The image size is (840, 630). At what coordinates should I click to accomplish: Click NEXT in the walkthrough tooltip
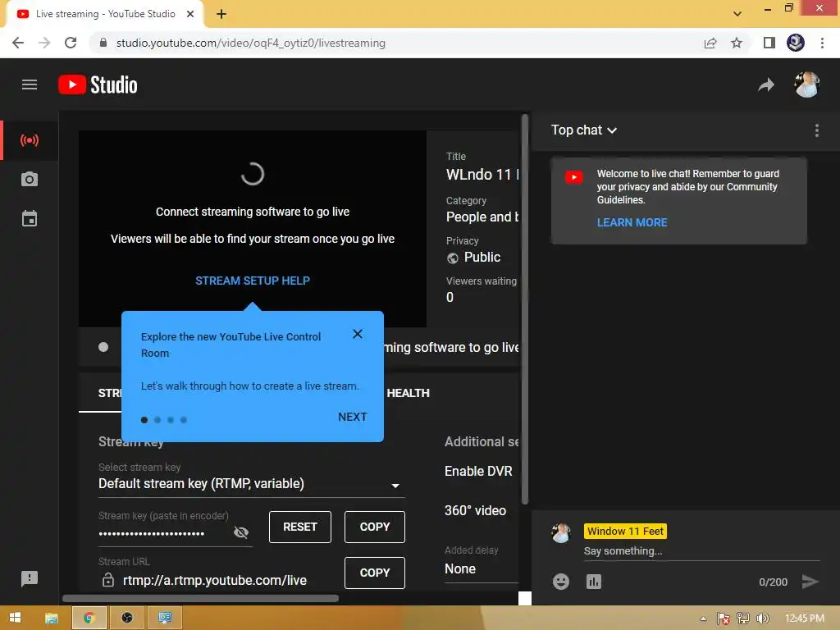pyautogui.click(x=353, y=417)
